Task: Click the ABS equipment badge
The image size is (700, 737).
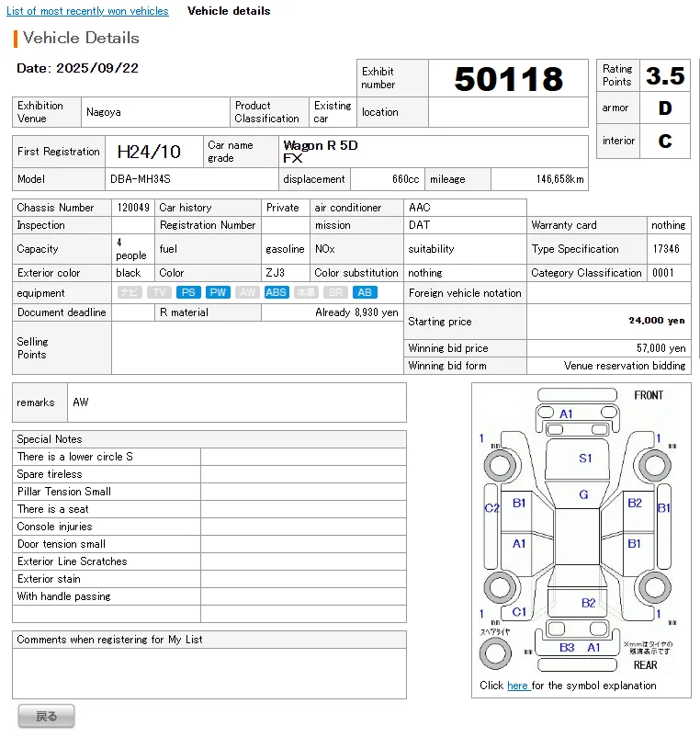Action: 276,292
